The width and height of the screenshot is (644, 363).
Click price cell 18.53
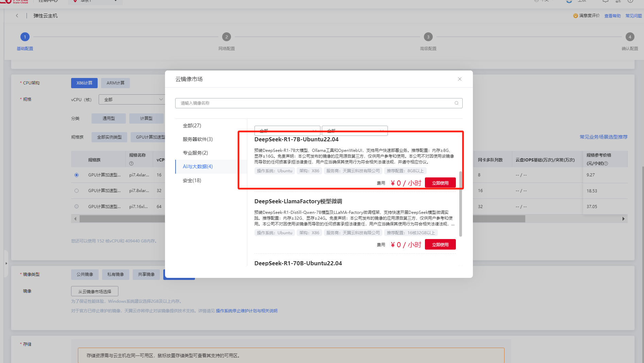coord(592,191)
